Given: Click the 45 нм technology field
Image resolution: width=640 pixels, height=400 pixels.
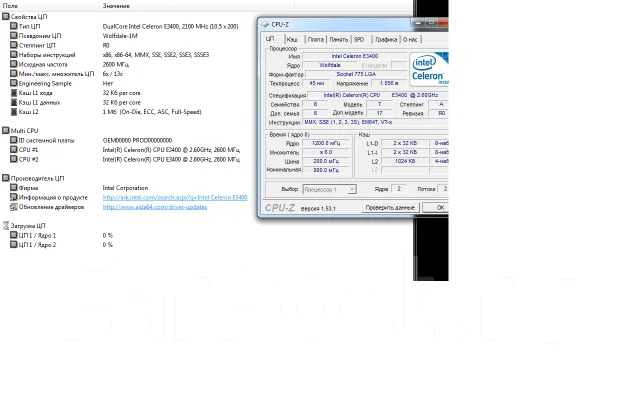Looking at the screenshot, I should [316, 83].
